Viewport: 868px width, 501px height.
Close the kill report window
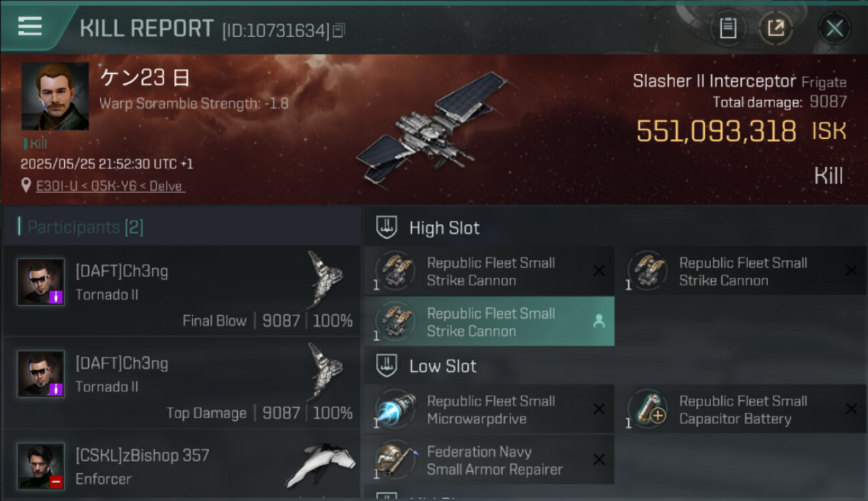pyautogui.click(x=834, y=28)
